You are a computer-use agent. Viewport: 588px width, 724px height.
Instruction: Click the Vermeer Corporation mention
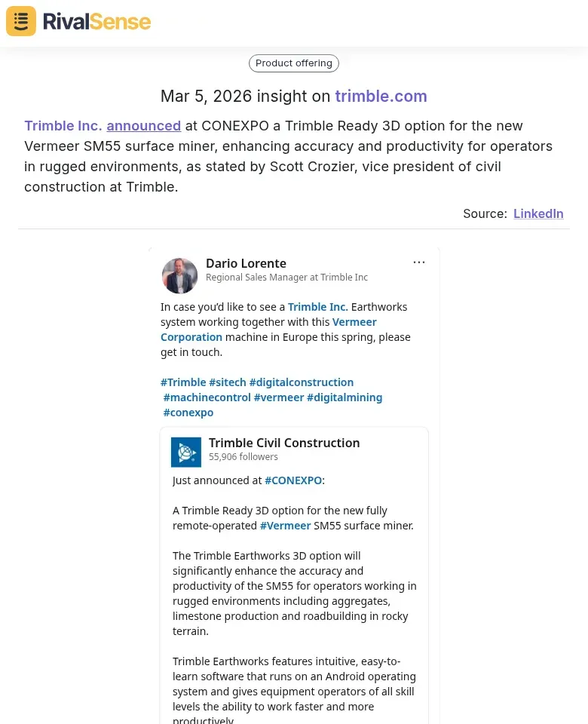(x=354, y=322)
